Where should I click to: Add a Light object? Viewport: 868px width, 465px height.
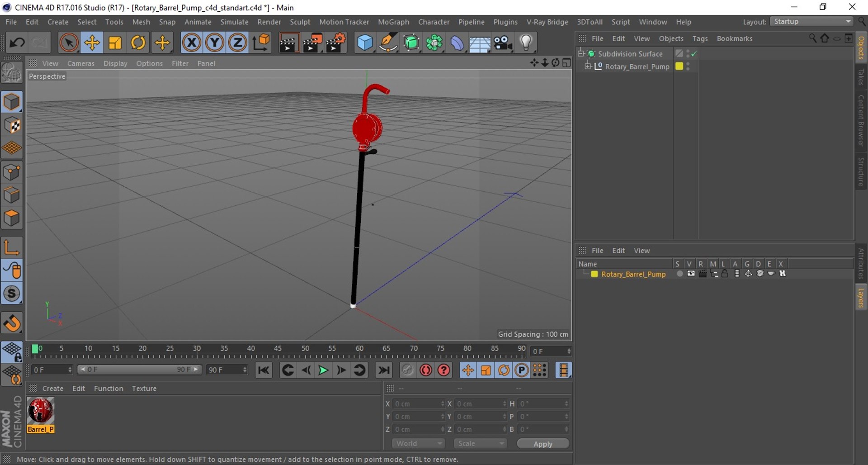(526, 43)
